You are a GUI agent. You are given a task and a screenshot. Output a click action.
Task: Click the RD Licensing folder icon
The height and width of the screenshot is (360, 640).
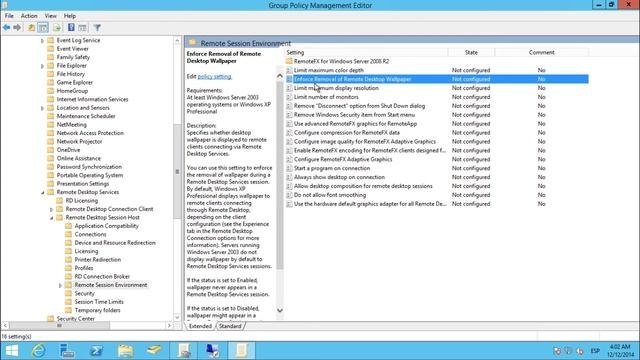pos(60,200)
